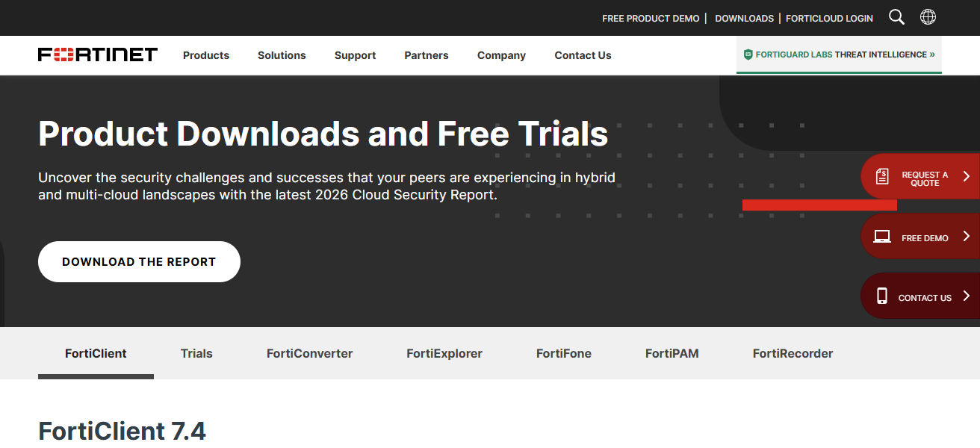Switch to the FortiFone tab
Viewport: 980px width, 448px height.
coord(564,353)
